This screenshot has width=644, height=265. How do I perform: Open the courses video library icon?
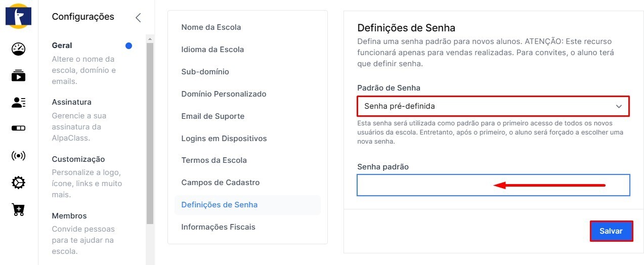tap(18, 76)
